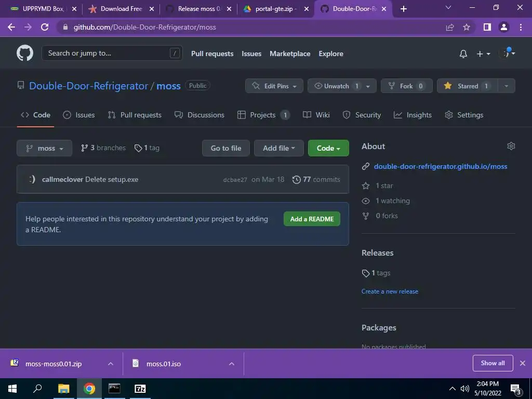The height and width of the screenshot is (399, 532).
Task: Click the Search or jump to field
Action: (x=112, y=54)
